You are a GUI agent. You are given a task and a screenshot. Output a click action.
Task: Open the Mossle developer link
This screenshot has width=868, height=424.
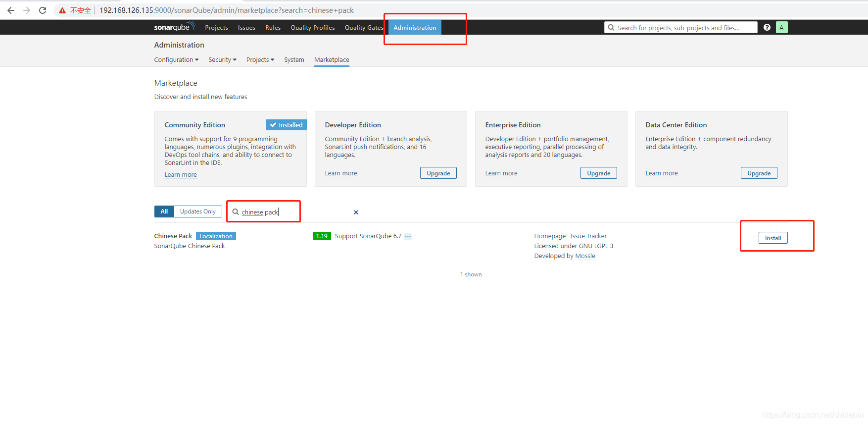click(585, 256)
